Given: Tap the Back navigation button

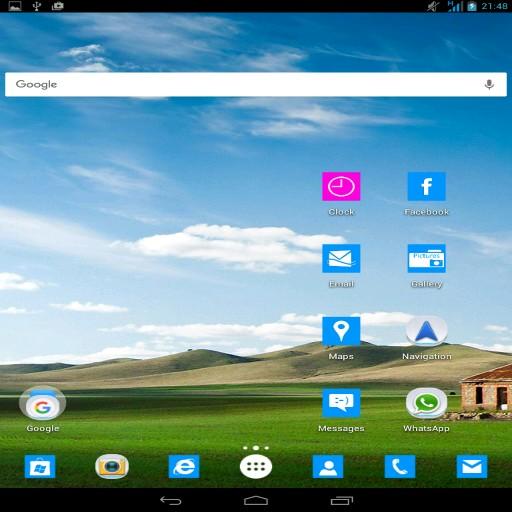Looking at the screenshot, I should (171, 500).
